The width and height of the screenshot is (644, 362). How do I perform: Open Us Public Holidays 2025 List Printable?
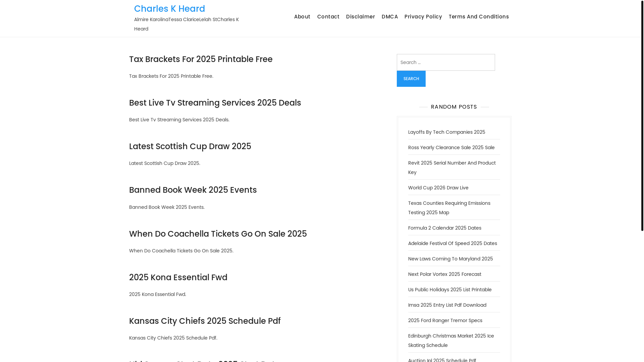point(450,290)
